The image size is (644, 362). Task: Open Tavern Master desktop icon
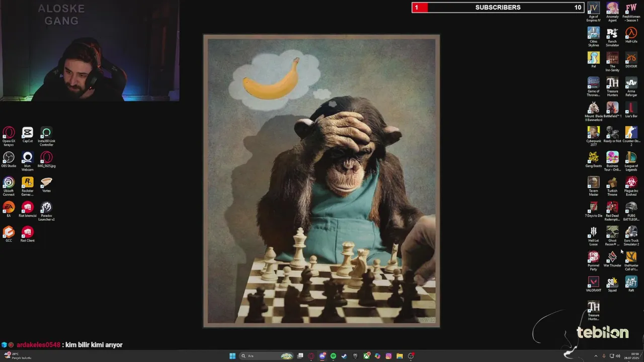pyautogui.click(x=594, y=186)
